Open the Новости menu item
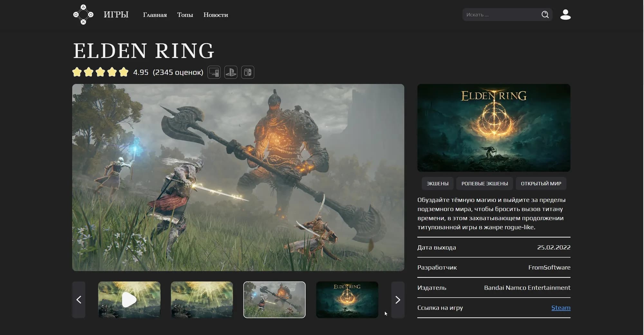 click(x=216, y=15)
